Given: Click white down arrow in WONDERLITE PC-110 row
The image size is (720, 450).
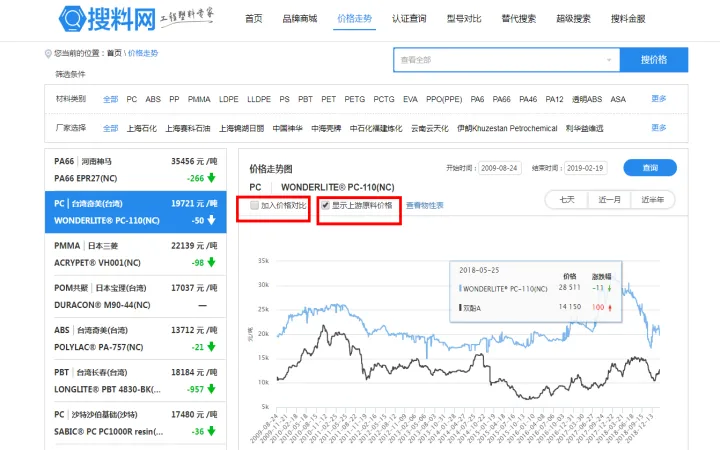Looking at the screenshot, I should (211, 220).
